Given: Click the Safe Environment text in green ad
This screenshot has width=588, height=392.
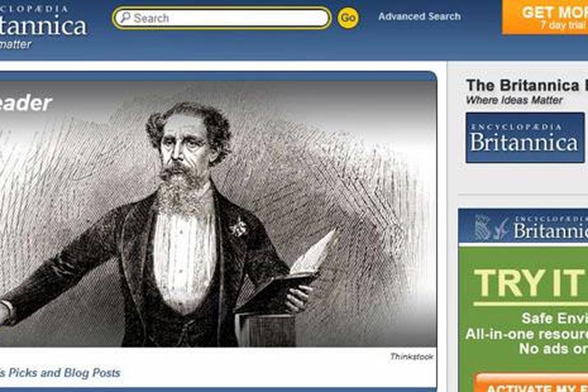Looking at the screenshot, I should [x=554, y=318].
